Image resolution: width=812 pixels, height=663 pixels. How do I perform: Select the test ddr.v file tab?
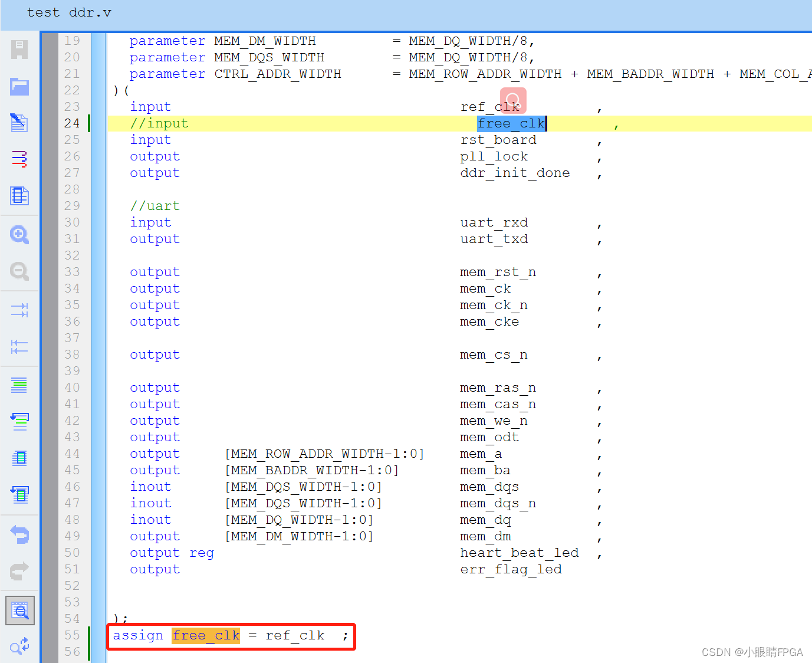coord(69,12)
